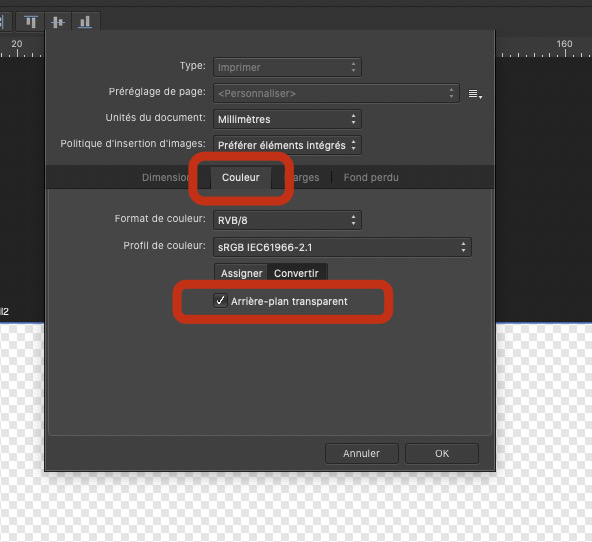Click the align middle vertically toolbar icon
Image resolution: width=592 pixels, height=542 pixels.
pyautogui.click(x=58, y=22)
